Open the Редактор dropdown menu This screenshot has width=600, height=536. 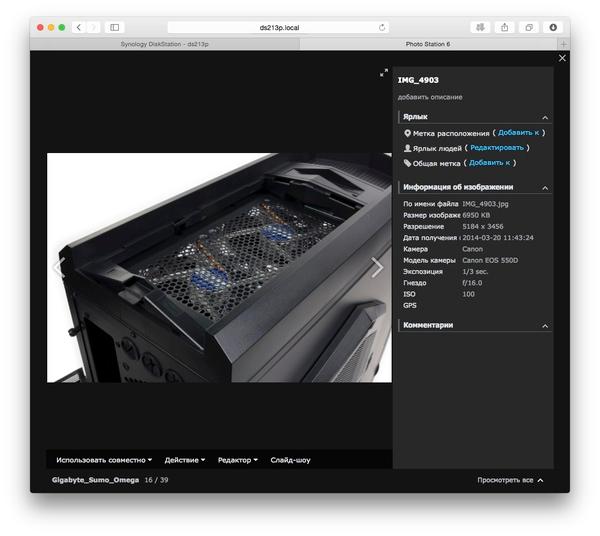coord(238,460)
